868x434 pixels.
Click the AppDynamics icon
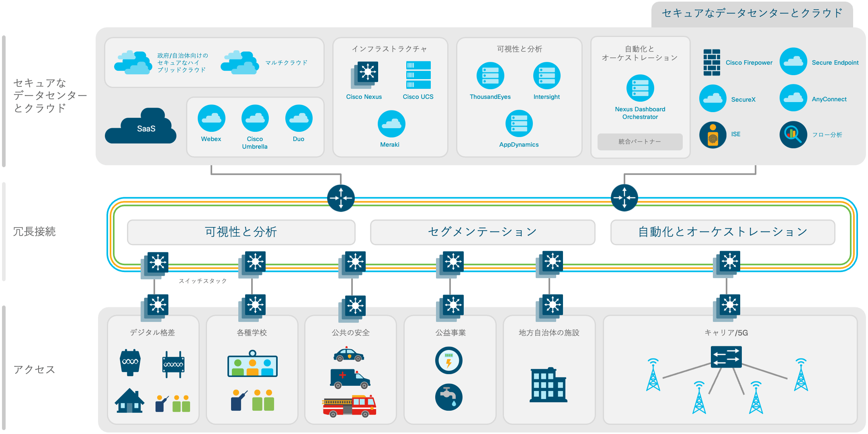tap(519, 123)
